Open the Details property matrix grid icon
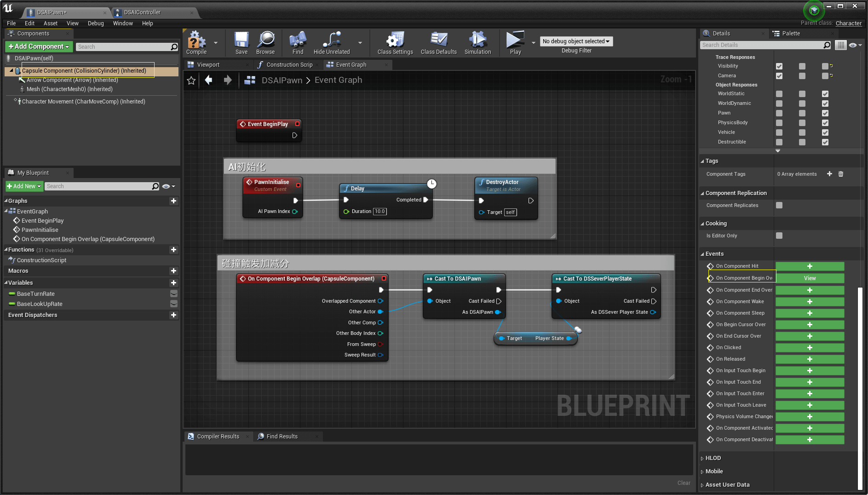This screenshot has width=868, height=495. point(841,45)
